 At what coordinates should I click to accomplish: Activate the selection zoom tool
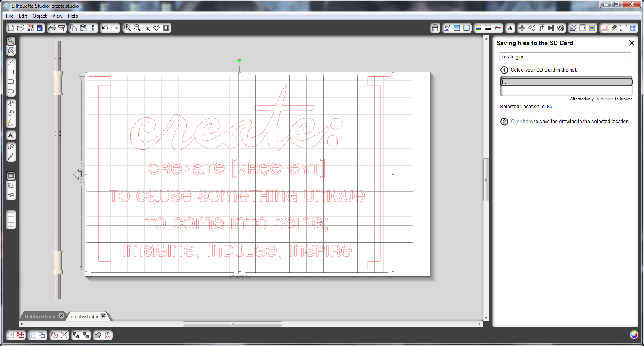coord(147,28)
